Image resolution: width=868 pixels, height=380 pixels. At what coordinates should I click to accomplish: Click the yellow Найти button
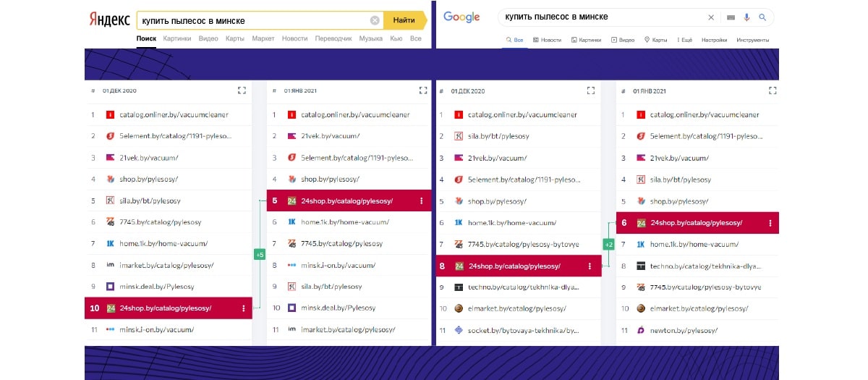[405, 20]
